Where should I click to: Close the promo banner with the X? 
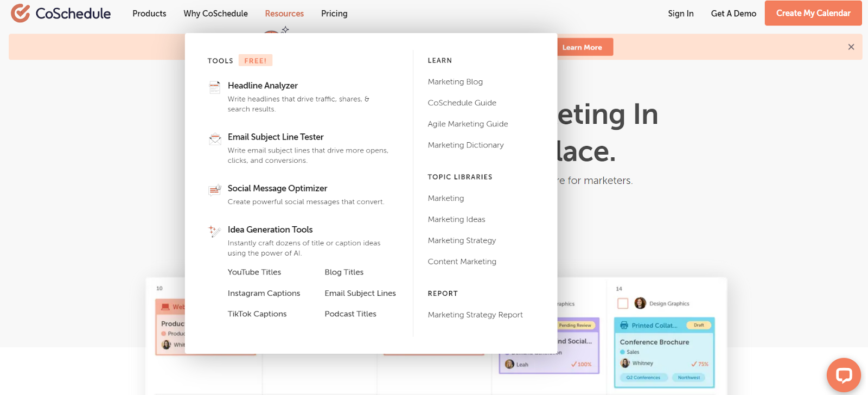tap(851, 47)
